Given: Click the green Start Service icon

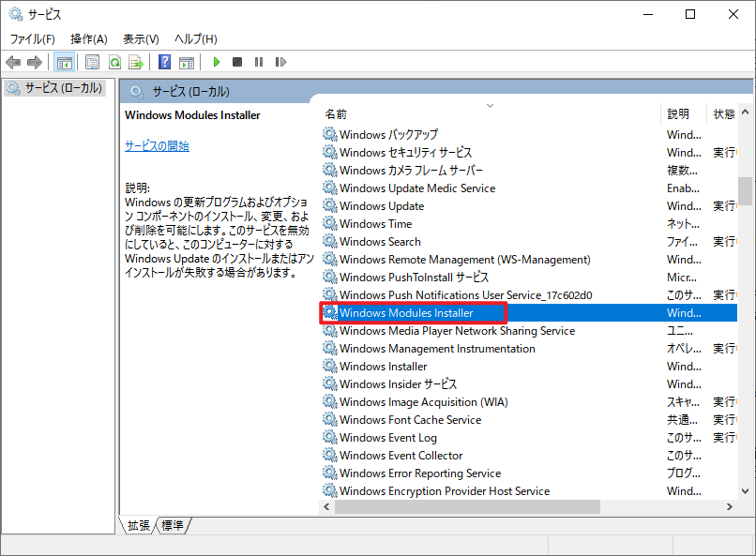Looking at the screenshot, I should [x=217, y=62].
